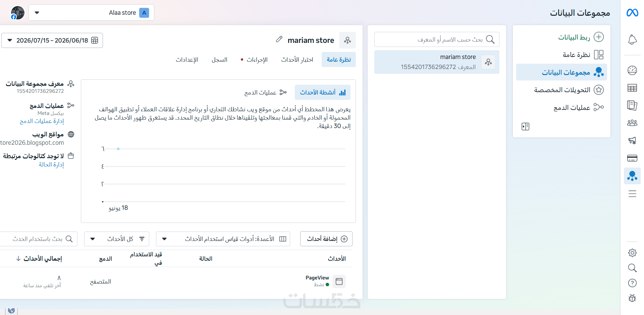Screen dimensions: 644x315
Task: Click the integrations icon beside Meta pixel
Action: coord(71,106)
